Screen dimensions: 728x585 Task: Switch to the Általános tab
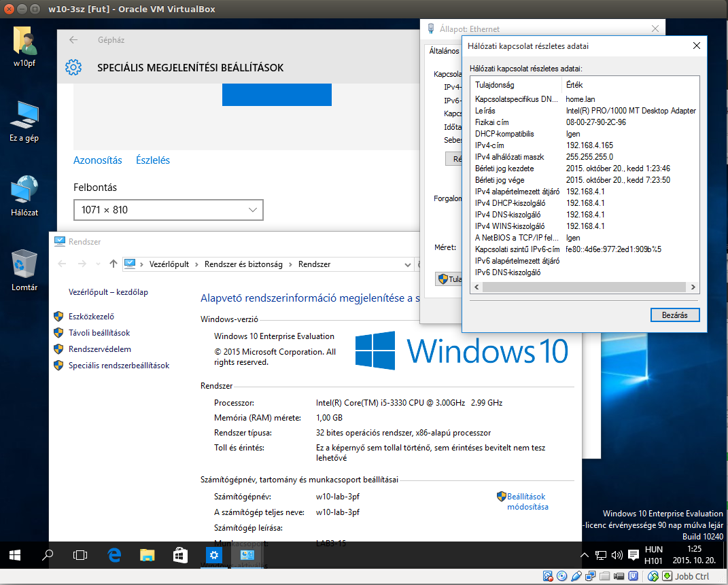click(443, 51)
